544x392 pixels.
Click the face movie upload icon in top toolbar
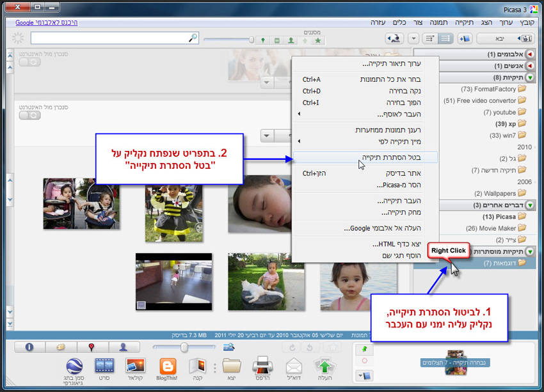(x=394, y=38)
